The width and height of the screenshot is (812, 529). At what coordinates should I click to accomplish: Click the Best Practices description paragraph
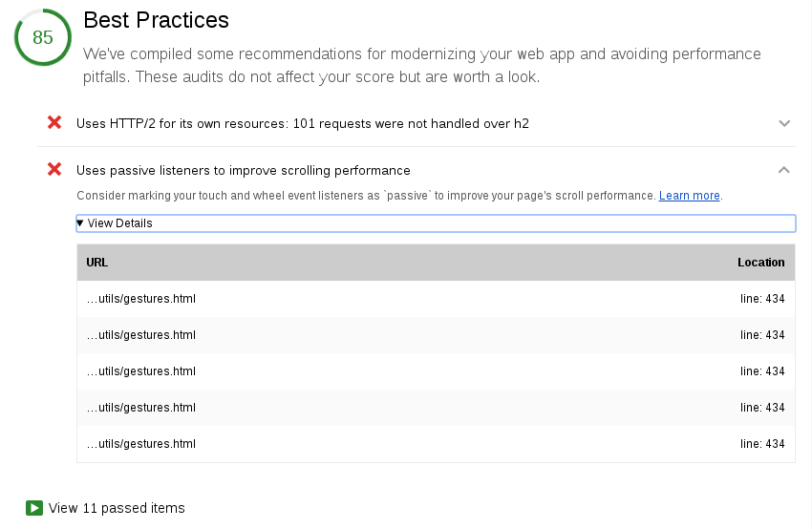point(421,65)
